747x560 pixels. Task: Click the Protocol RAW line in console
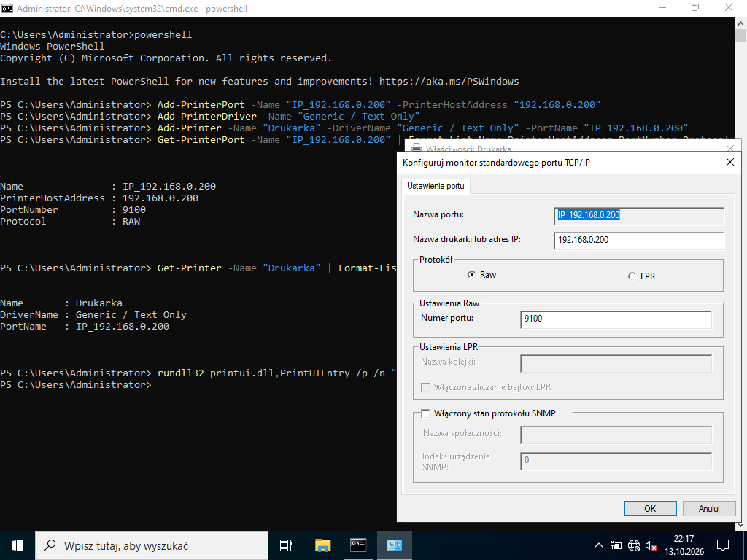71,222
